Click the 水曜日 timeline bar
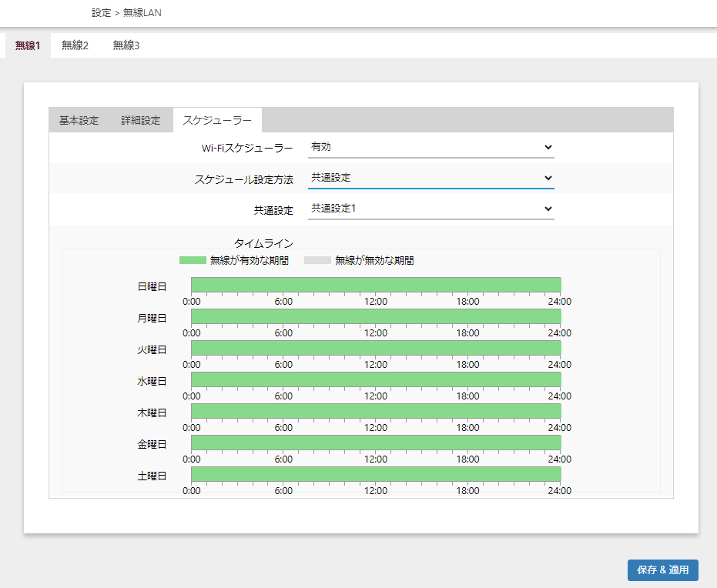 click(x=376, y=379)
